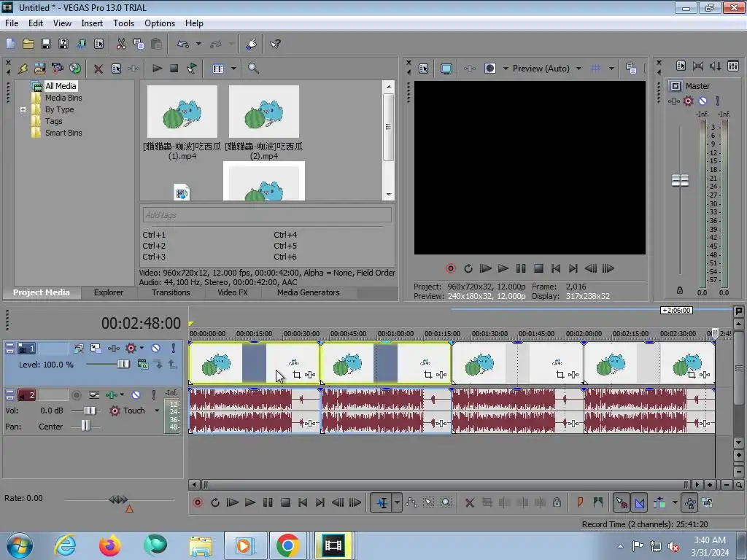Click the preview Record button
Screen dimensions: 747x560
click(451, 268)
